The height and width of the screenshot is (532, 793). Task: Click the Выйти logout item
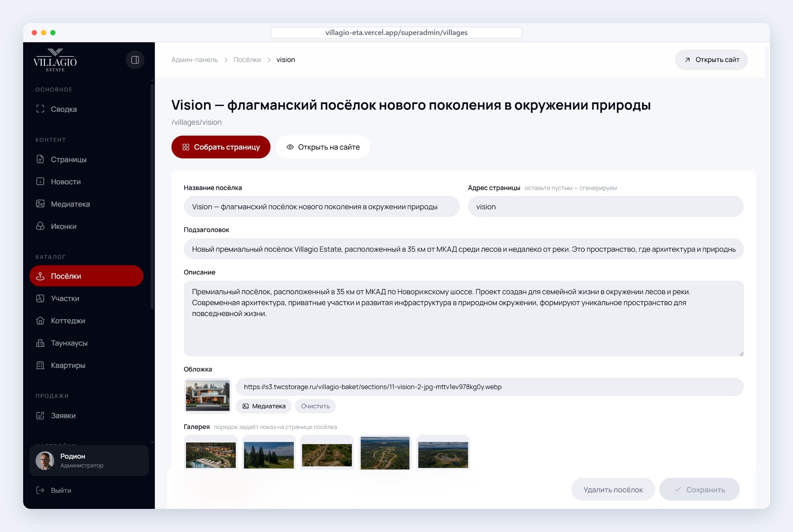tap(86, 490)
